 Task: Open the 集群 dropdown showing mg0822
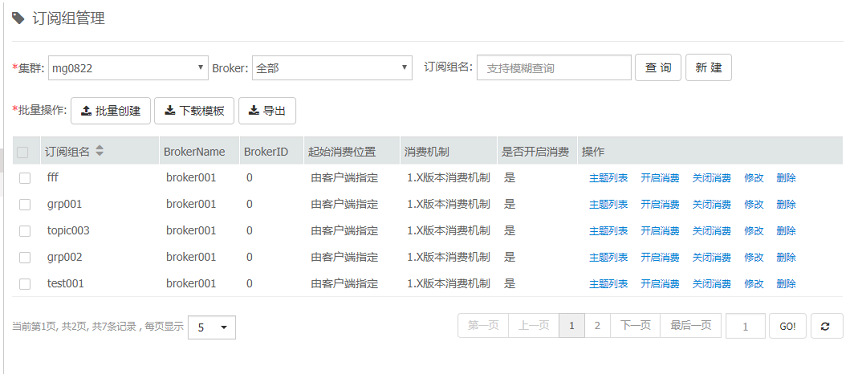coord(128,68)
